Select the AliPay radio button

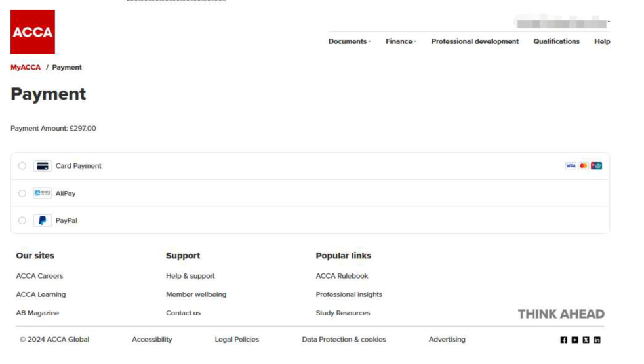[22, 193]
